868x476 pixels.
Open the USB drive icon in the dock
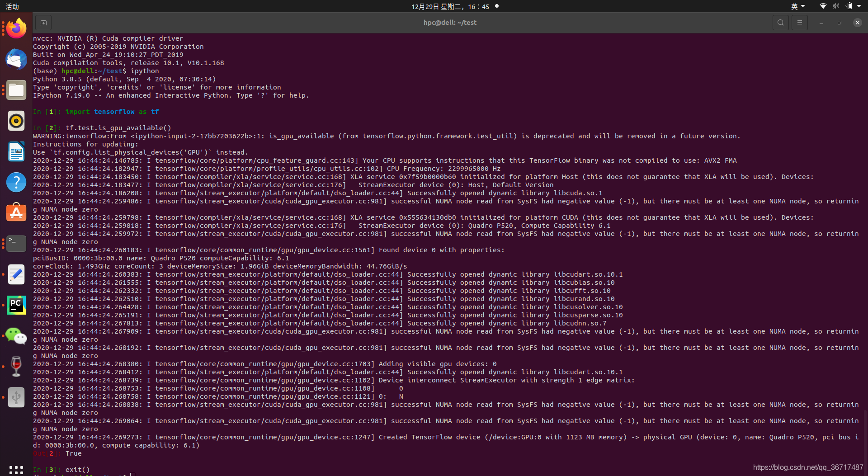(16, 397)
